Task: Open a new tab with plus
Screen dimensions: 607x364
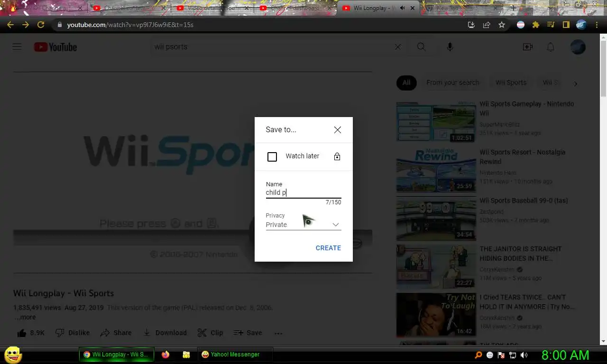Action: point(513,8)
